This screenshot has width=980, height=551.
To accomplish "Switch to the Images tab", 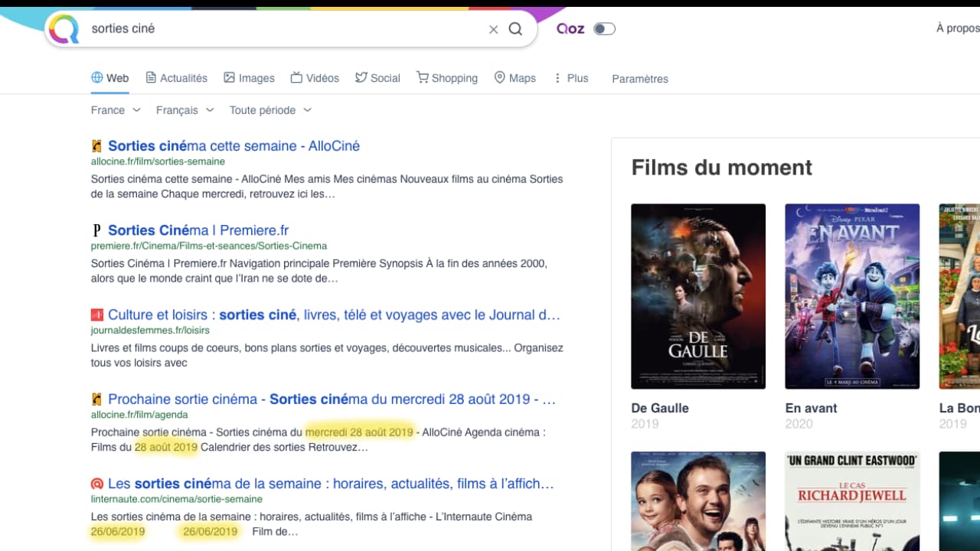I will click(248, 78).
